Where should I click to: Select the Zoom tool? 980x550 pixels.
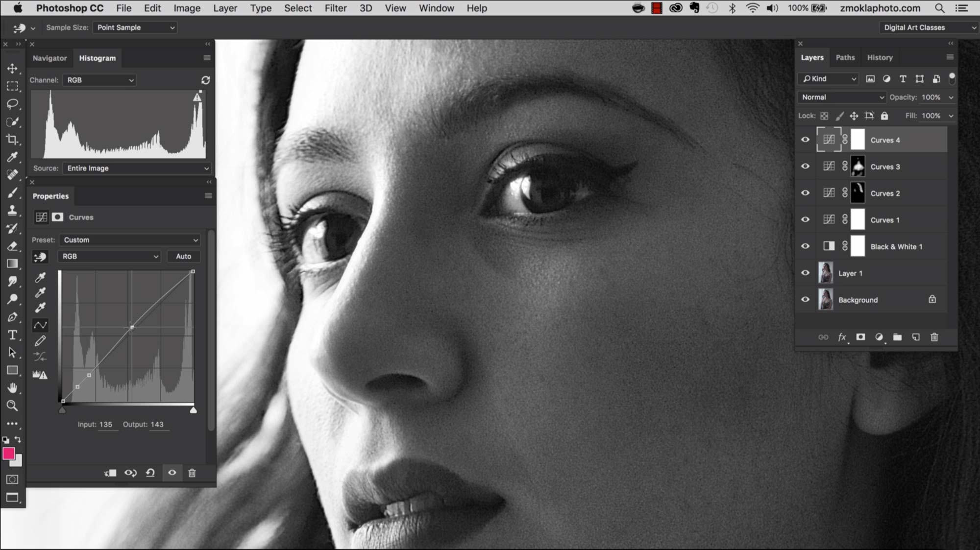(x=12, y=406)
